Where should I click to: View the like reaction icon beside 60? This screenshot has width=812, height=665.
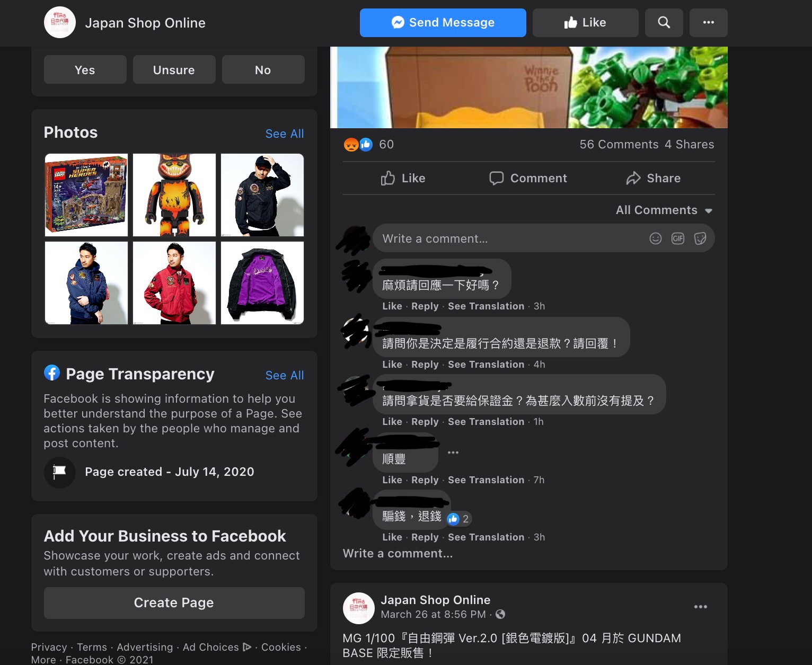(366, 144)
